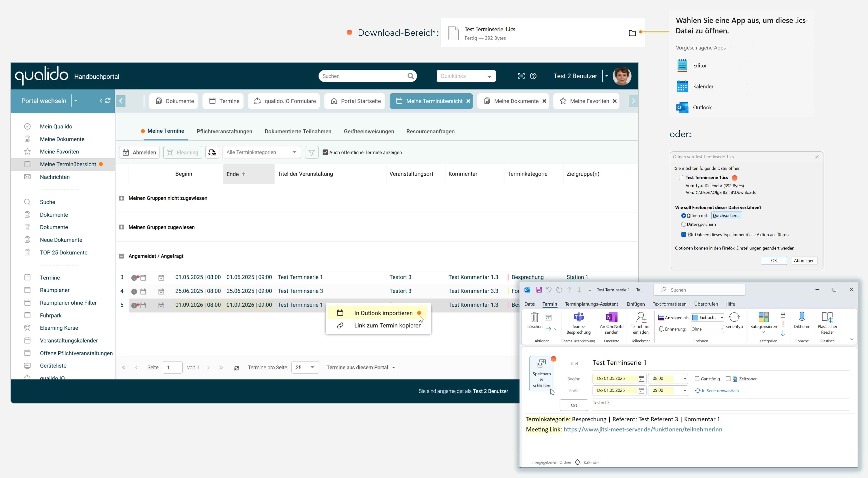Open Terminplanungs-Assistent tab in Outlook

click(x=591, y=304)
